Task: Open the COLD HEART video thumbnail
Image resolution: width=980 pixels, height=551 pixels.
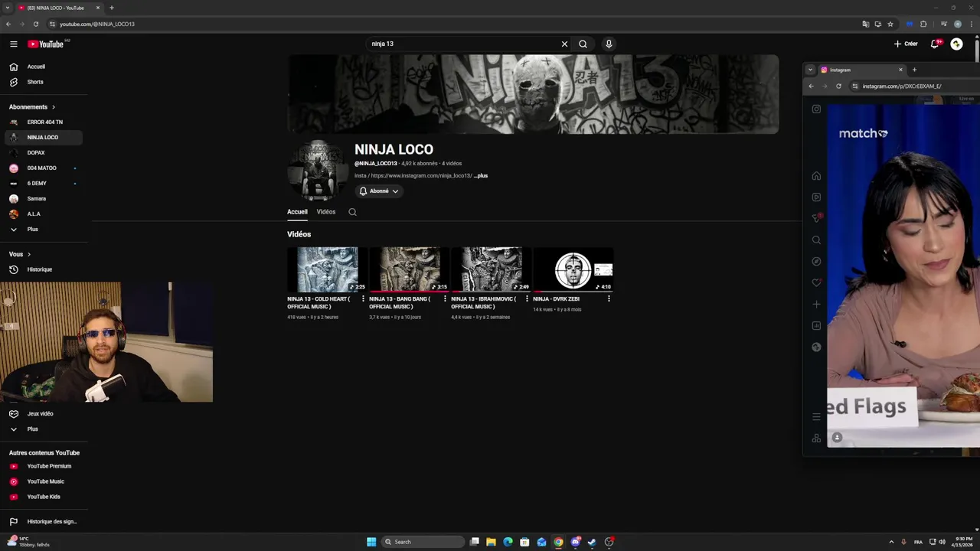Action: click(x=327, y=269)
